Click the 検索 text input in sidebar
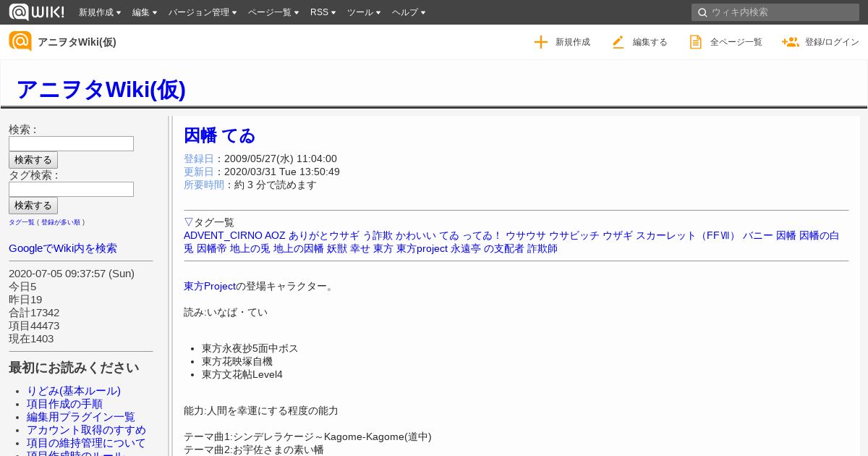The image size is (868, 456). (x=71, y=144)
